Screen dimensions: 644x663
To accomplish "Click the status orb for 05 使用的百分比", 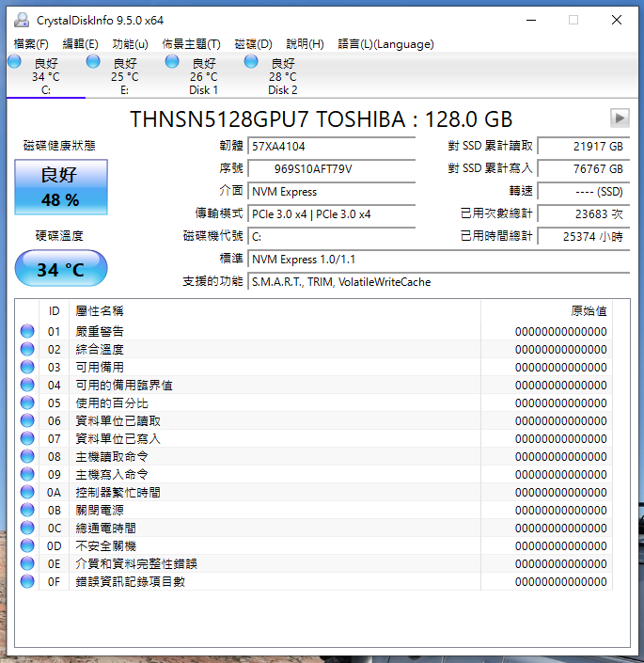I will [x=27, y=403].
